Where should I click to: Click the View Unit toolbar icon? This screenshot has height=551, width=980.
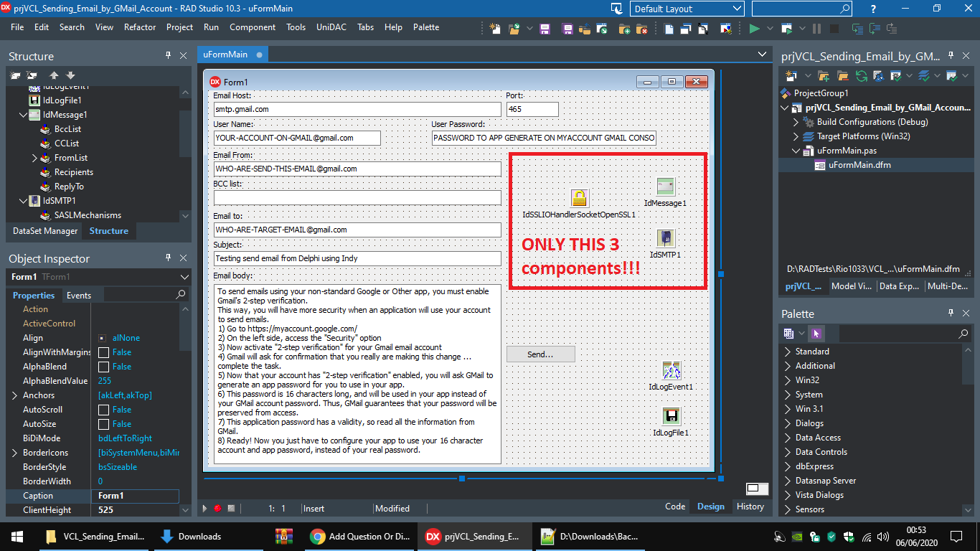669,29
